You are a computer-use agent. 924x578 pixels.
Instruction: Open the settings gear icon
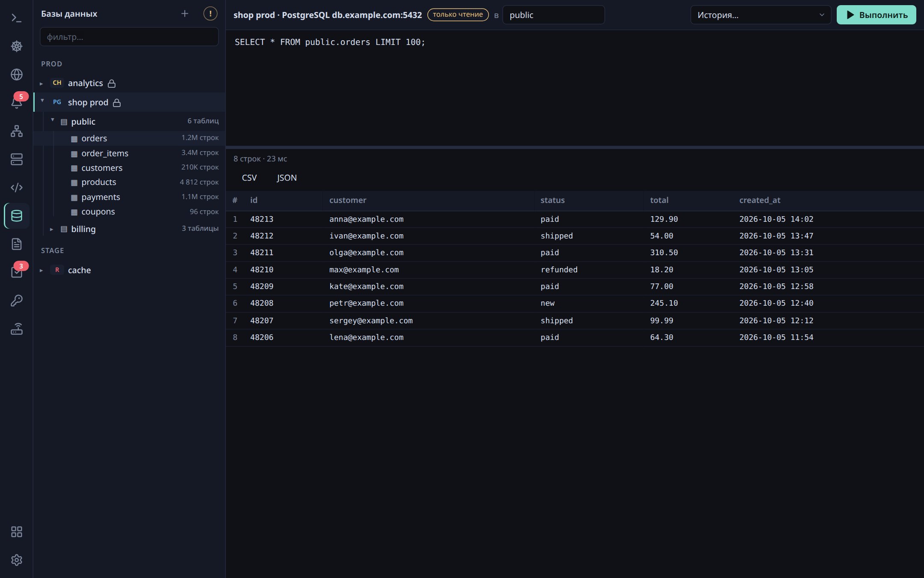coord(16,560)
